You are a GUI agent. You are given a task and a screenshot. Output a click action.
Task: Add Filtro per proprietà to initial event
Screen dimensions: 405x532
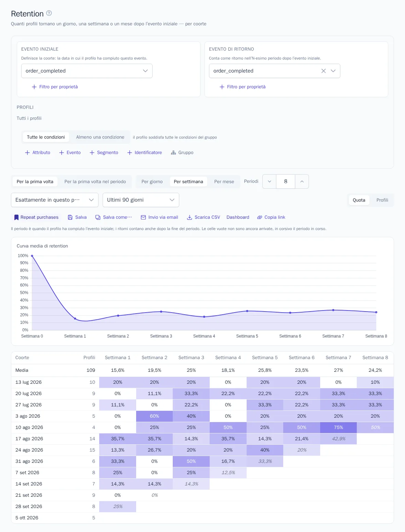(55, 87)
